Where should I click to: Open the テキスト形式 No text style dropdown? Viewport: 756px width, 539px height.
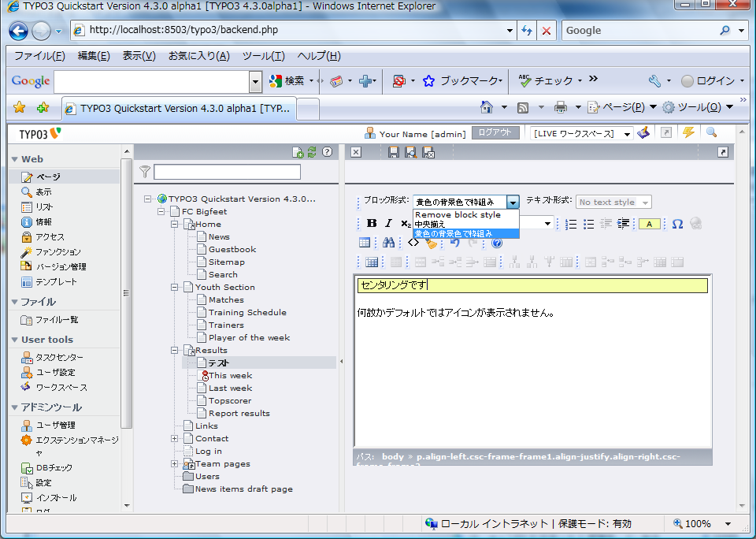(x=613, y=203)
